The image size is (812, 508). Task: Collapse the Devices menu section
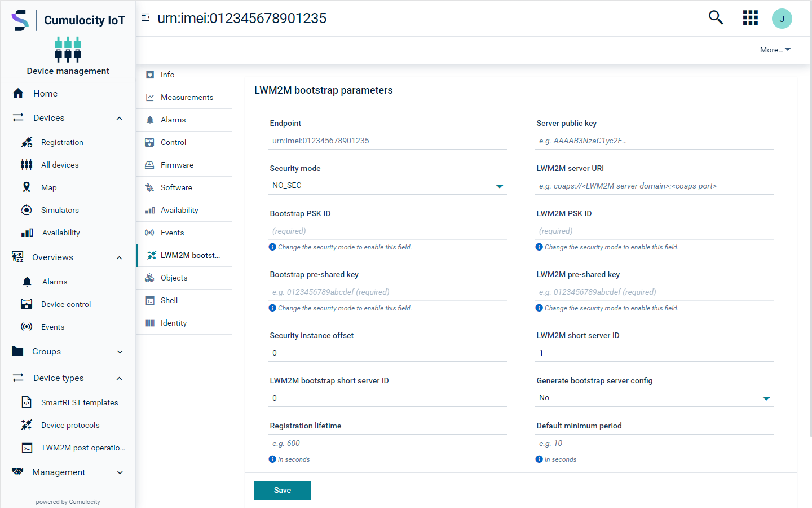coord(119,118)
